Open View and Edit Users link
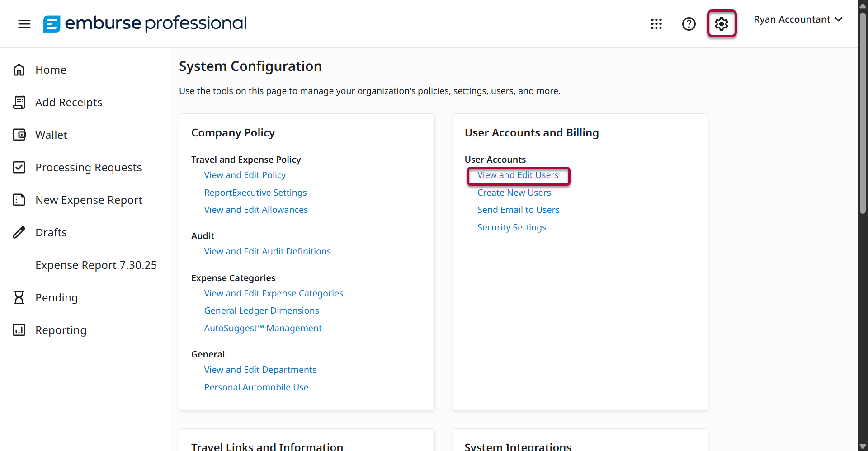The image size is (868, 451). click(518, 175)
